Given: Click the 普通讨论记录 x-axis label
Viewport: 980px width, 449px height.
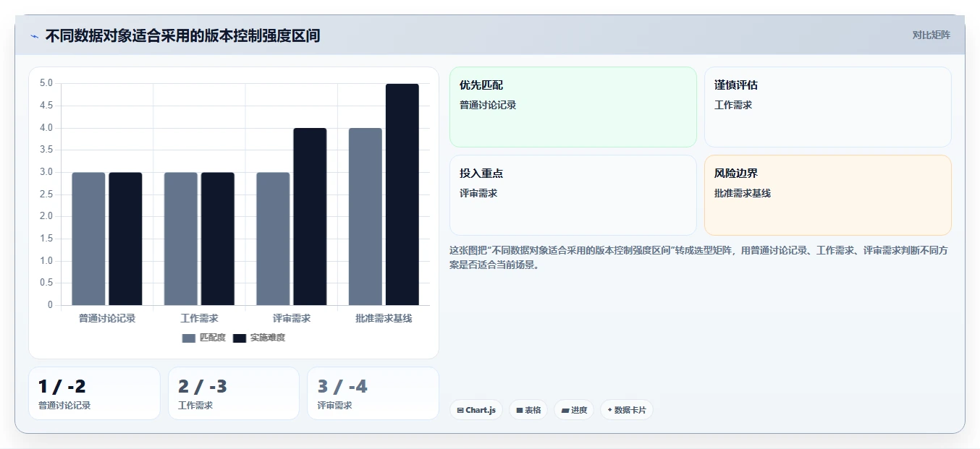Looking at the screenshot, I should [x=107, y=318].
